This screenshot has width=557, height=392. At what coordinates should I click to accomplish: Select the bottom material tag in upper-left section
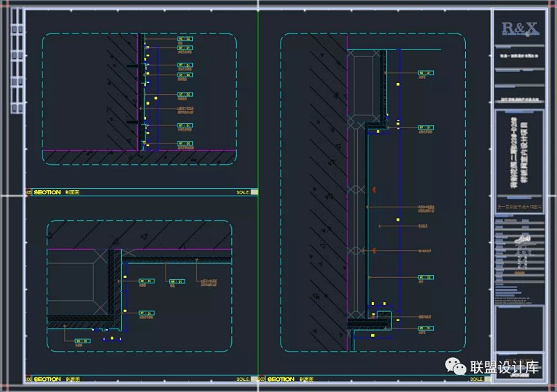point(185,143)
